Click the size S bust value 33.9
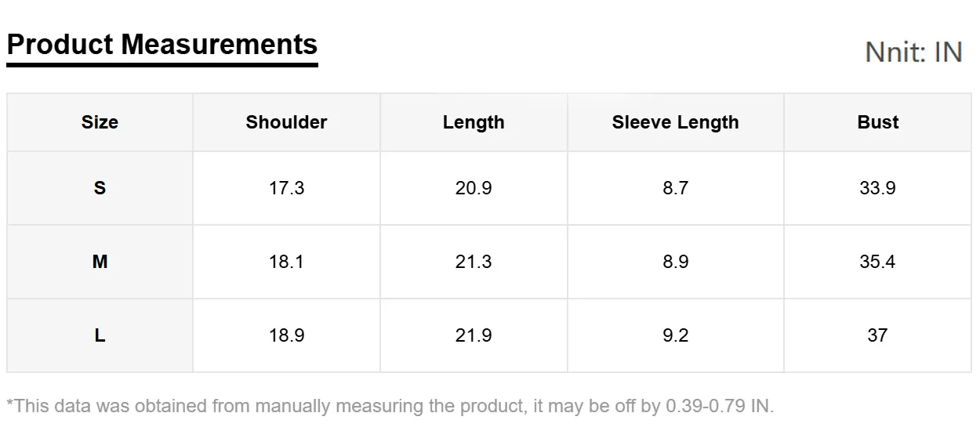Viewport: 980px width, 431px height. click(x=877, y=188)
